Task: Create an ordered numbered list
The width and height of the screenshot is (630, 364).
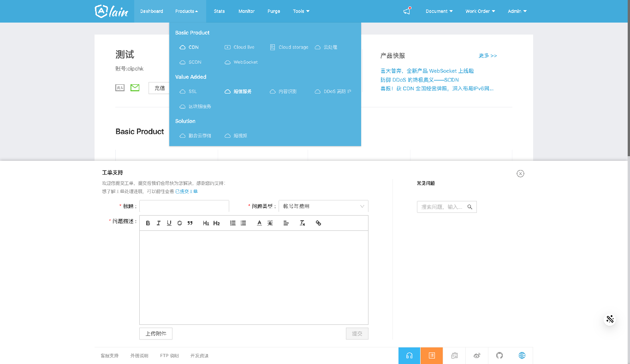Action: [x=233, y=223]
